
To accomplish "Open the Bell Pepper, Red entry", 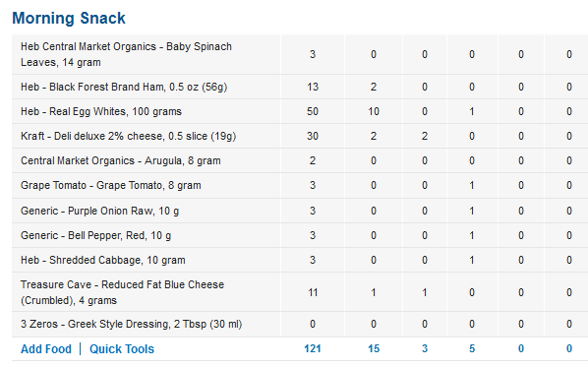I will point(95,235).
